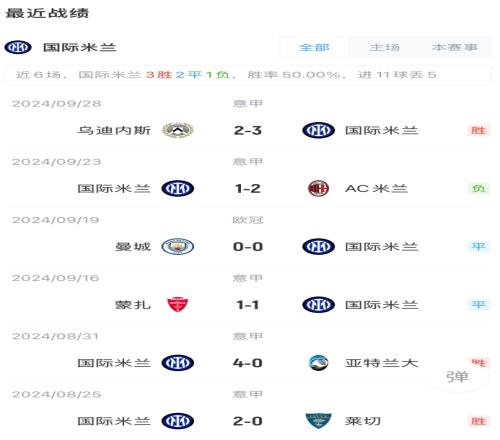This screenshot has height=440, width=500.
Task: Click the Udinese (乌迪内斯) club crest
Action: click(178, 130)
